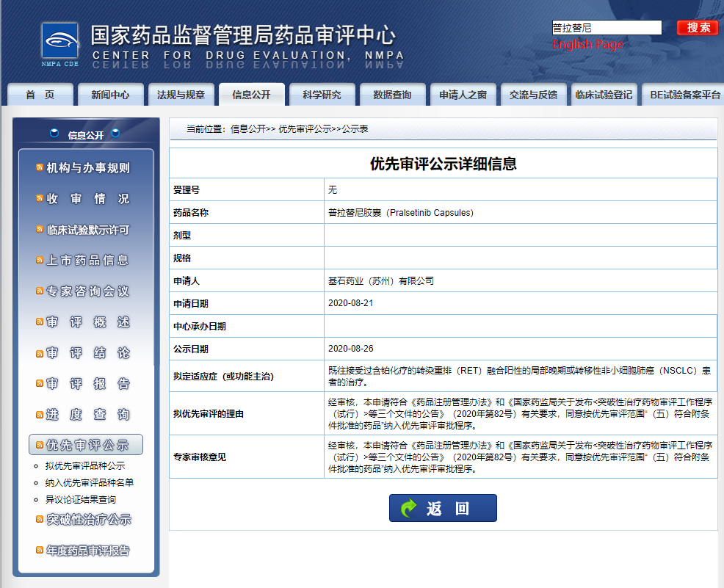The image size is (724, 588).
Task: Click RSS icon beside 临床试验默示许可
Action: (40, 230)
